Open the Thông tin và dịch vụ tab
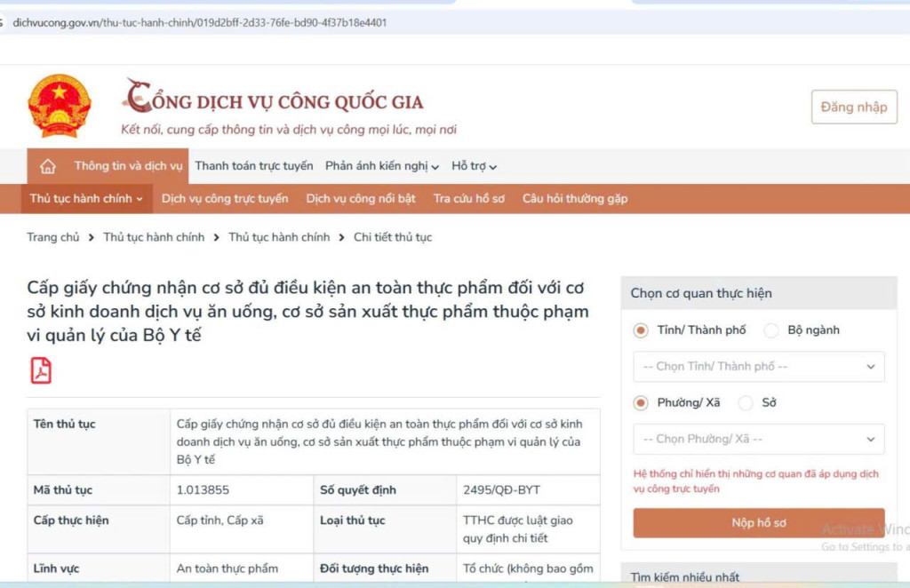910x588 pixels. pos(128,166)
